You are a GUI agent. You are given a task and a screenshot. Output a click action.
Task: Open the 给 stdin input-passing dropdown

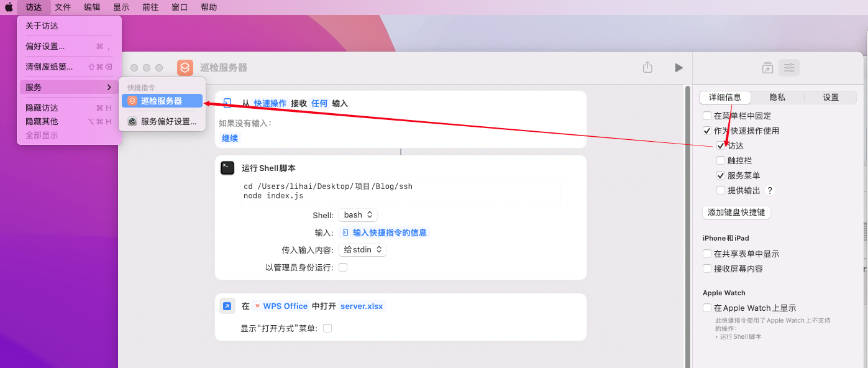(x=362, y=249)
